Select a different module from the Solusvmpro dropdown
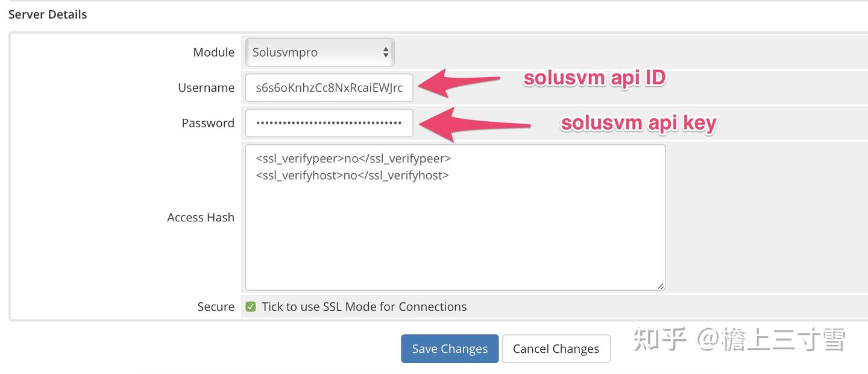Screen dimensions: 868x374 click(x=319, y=52)
